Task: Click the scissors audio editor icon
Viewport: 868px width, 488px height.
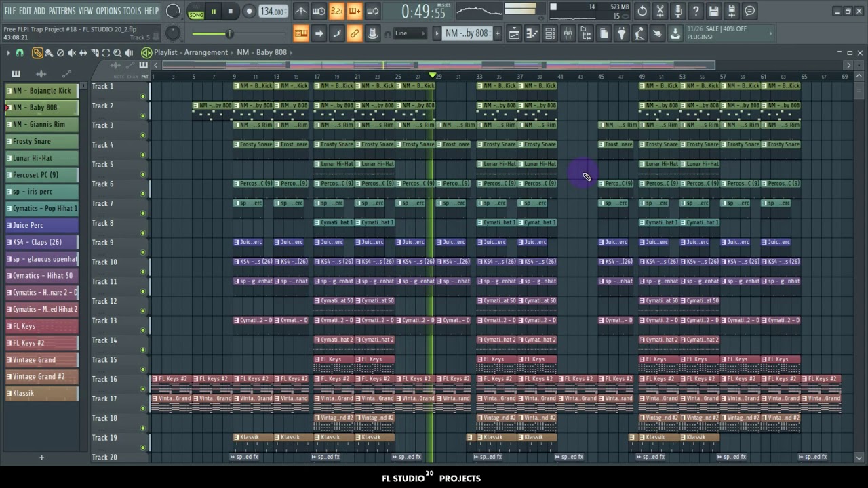Action: click(x=660, y=11)
